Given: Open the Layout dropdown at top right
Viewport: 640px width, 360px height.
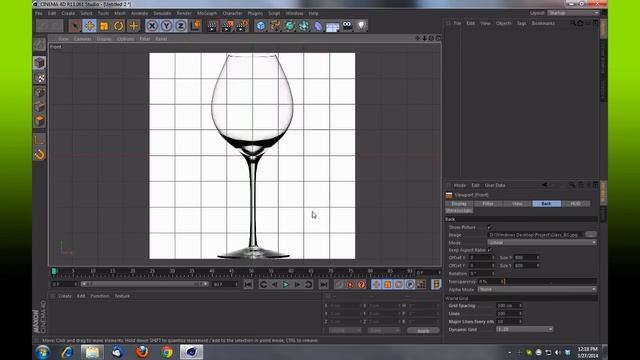Looking at the screenshot, I should pos(573,13).
